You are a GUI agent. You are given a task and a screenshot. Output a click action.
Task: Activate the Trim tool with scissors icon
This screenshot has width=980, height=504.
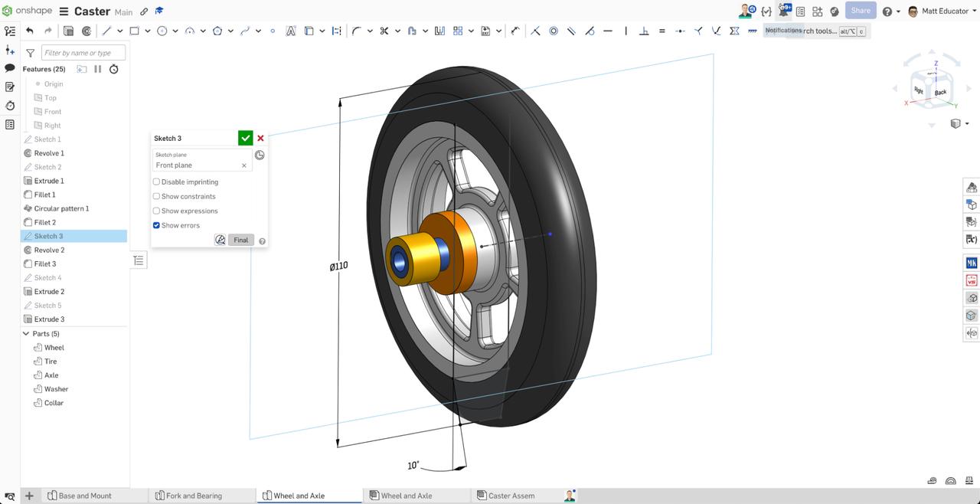(x=384, y=31)
